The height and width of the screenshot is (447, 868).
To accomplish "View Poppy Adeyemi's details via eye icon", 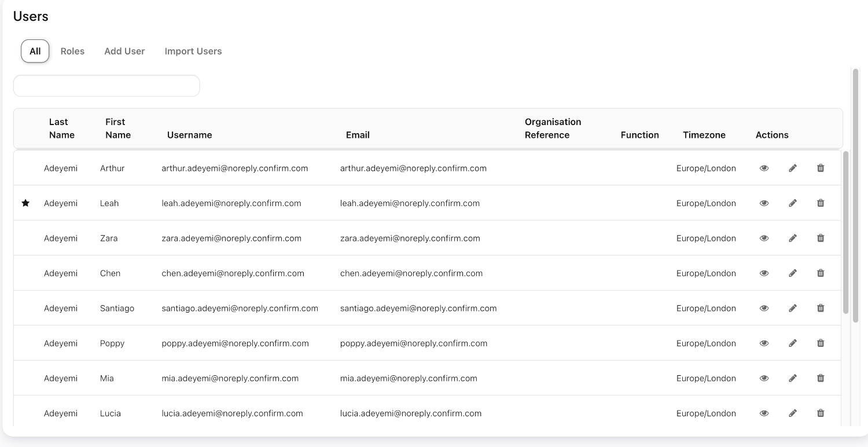I will click(764, 343).
